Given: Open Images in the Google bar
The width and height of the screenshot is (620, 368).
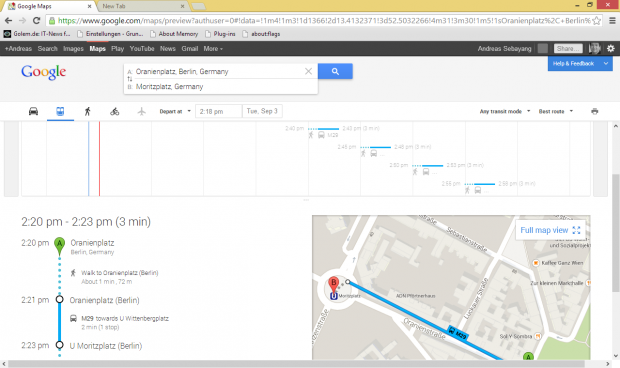Looking at the screenshot, I should click(73, 49).
